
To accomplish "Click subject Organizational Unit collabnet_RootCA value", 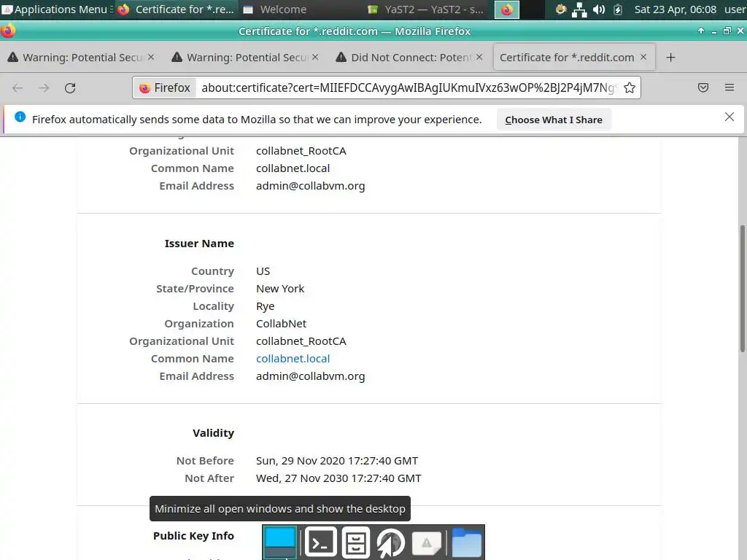I will [301, 151].
